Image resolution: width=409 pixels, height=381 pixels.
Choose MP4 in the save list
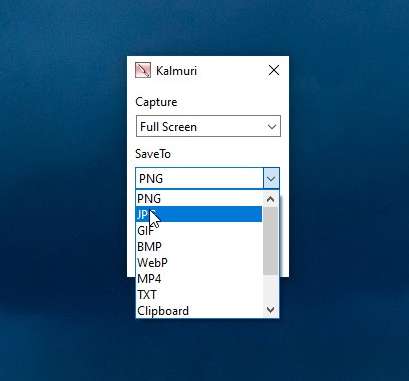199,278
